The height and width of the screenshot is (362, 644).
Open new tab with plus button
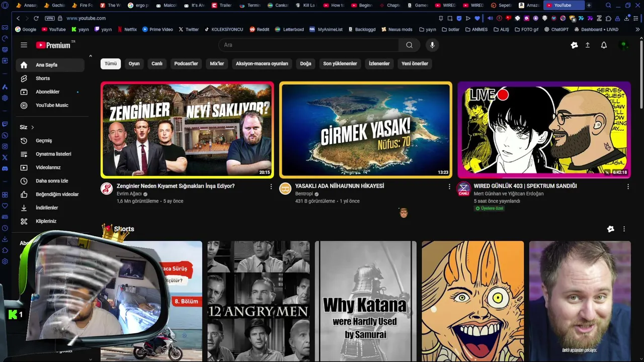[589, 5]
